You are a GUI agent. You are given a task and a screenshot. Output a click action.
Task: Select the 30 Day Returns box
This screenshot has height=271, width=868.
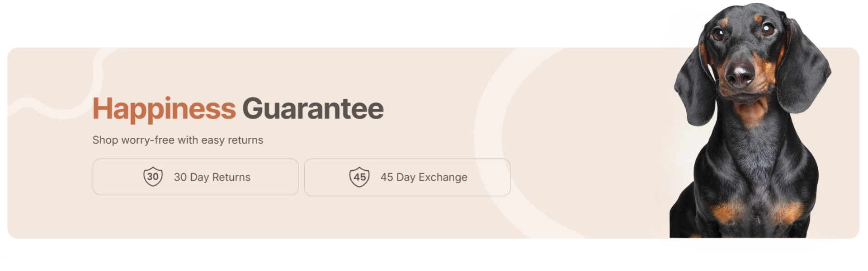195,177
